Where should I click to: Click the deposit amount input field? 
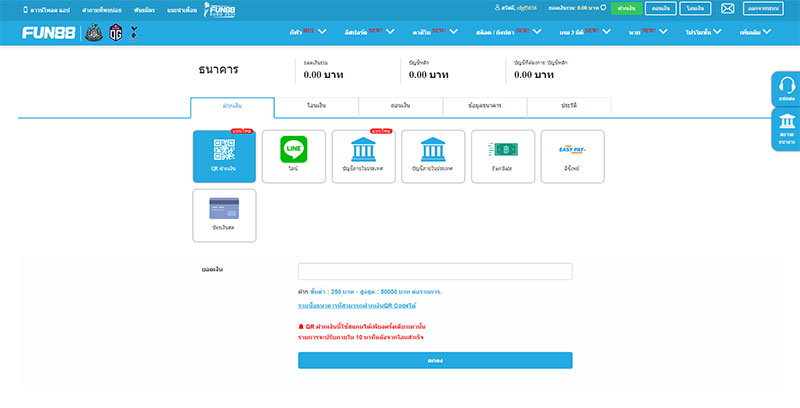point(435,271)
